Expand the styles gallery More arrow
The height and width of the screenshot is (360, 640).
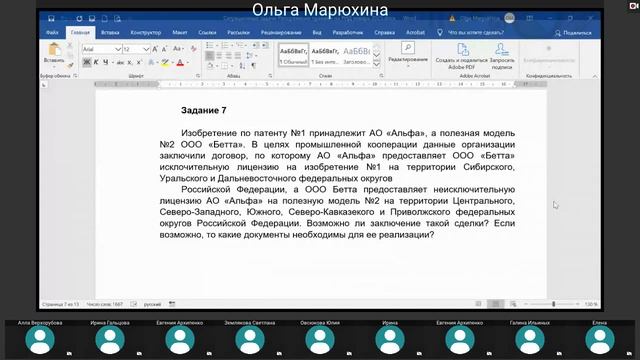tap(376, 64)
